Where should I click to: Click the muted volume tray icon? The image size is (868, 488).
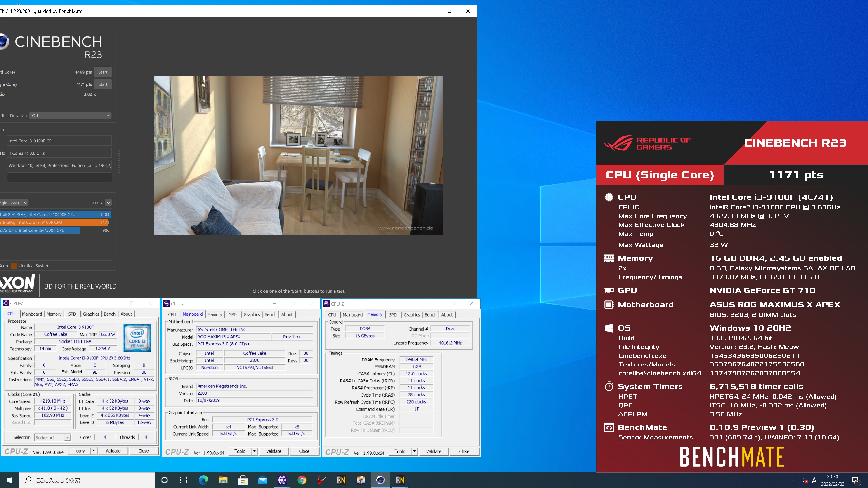(x=805, y=480)
